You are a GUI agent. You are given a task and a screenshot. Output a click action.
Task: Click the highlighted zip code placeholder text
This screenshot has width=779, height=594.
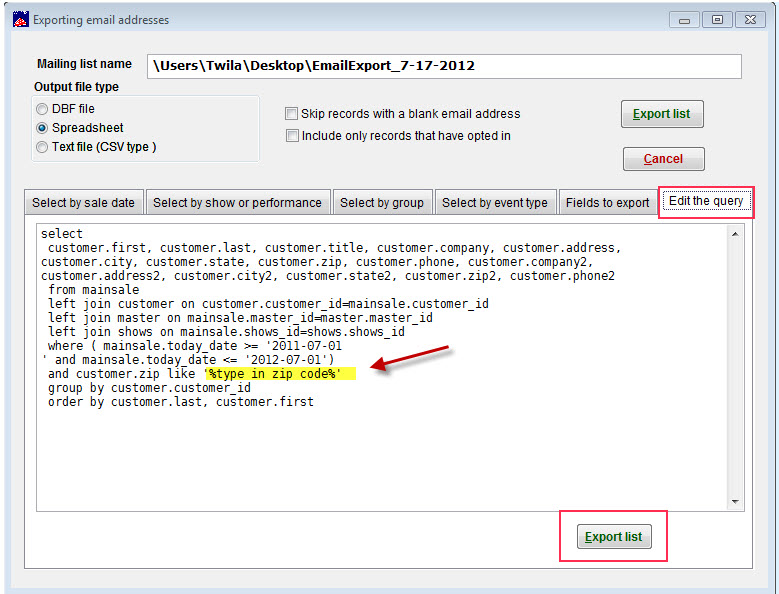[x=277, y=373]
